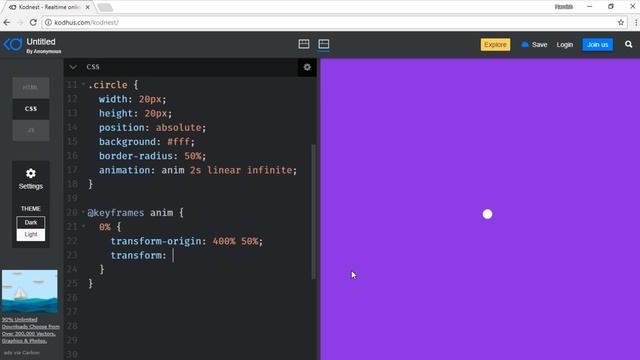Image resolution: width=640 pixels, height=360 pixels.
Task: Click 'transform-origin' on line 22
Action: [x=156, y=241]
